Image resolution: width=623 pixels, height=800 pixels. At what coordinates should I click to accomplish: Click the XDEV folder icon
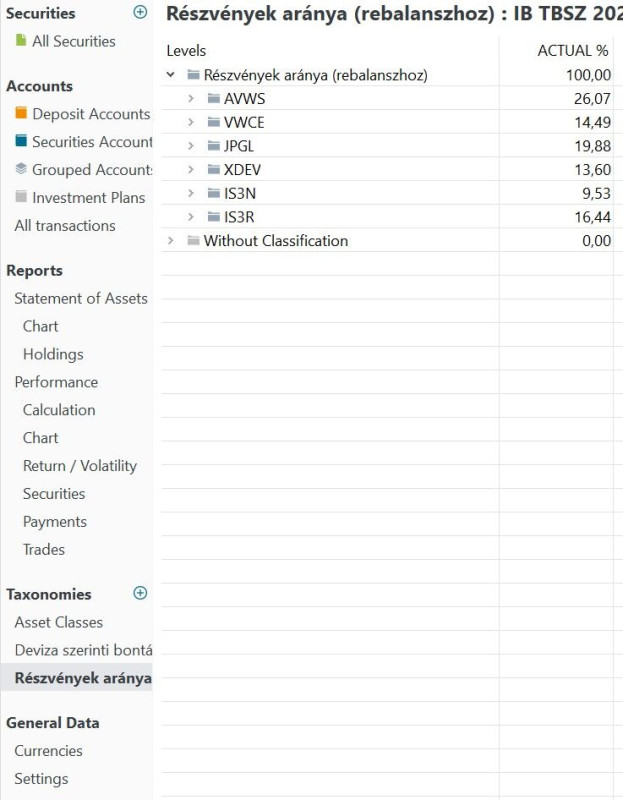point(214,170)
